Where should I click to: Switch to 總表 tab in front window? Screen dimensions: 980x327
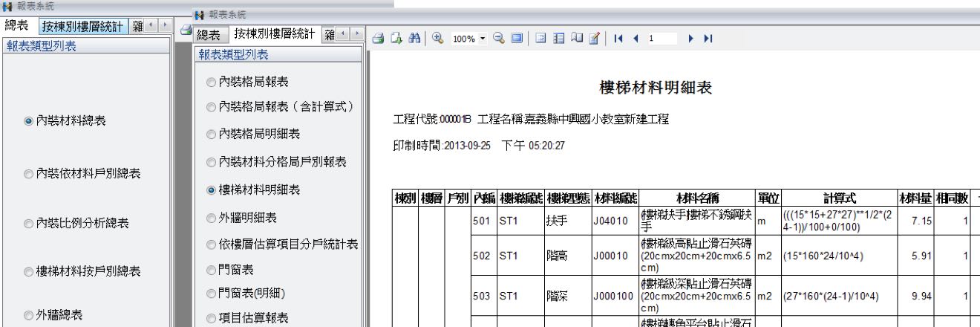(209, 35)
